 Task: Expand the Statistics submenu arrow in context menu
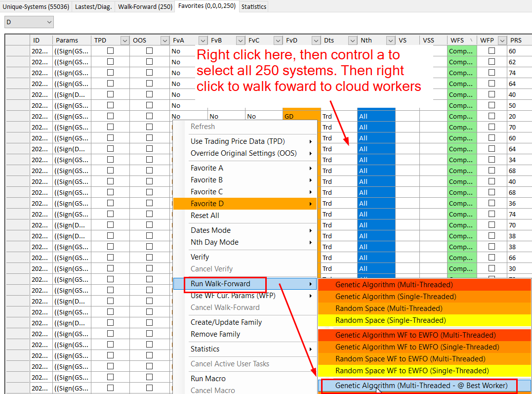click(310, 349)
